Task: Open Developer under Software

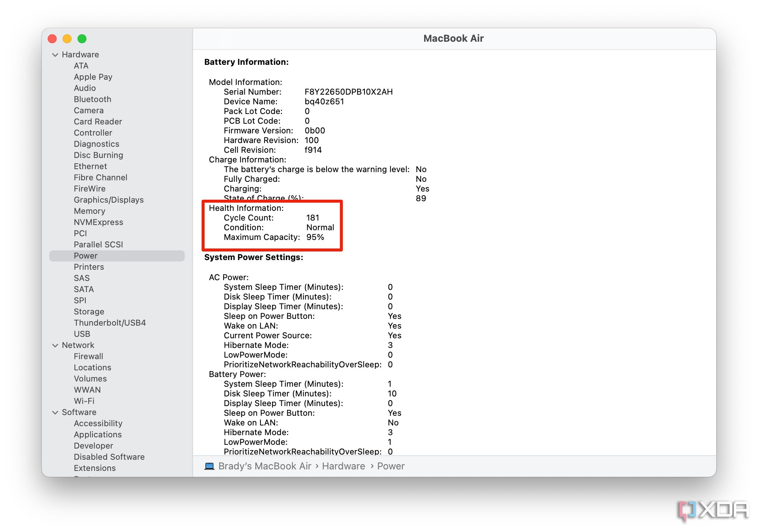Action: [x=93, y=446]
